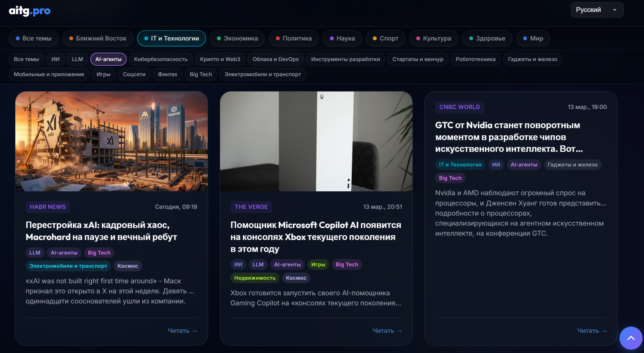Click the AI-агенты tag on the xAI card

click(64, 253)
